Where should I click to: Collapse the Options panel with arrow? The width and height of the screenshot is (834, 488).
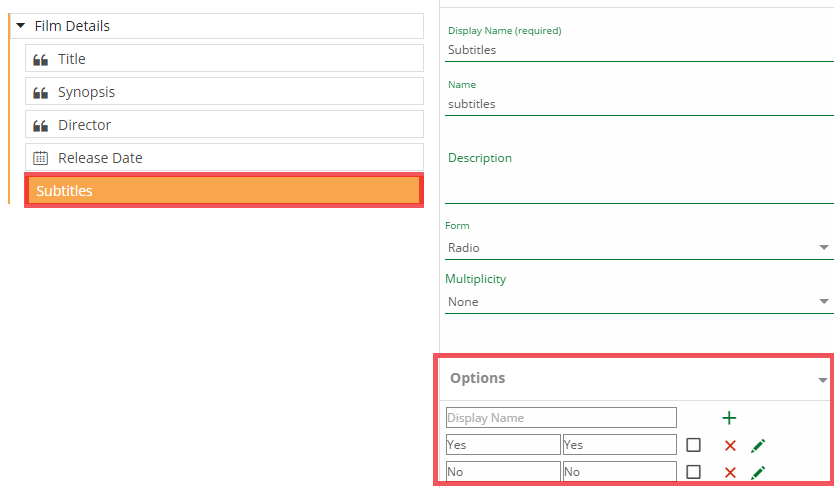[x=822, y=380]
